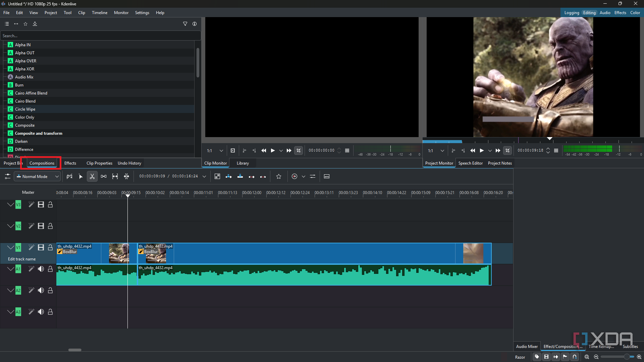Lift the timeline zone
This screenshot has height=362, width=644.
click(x=263, y=176)
